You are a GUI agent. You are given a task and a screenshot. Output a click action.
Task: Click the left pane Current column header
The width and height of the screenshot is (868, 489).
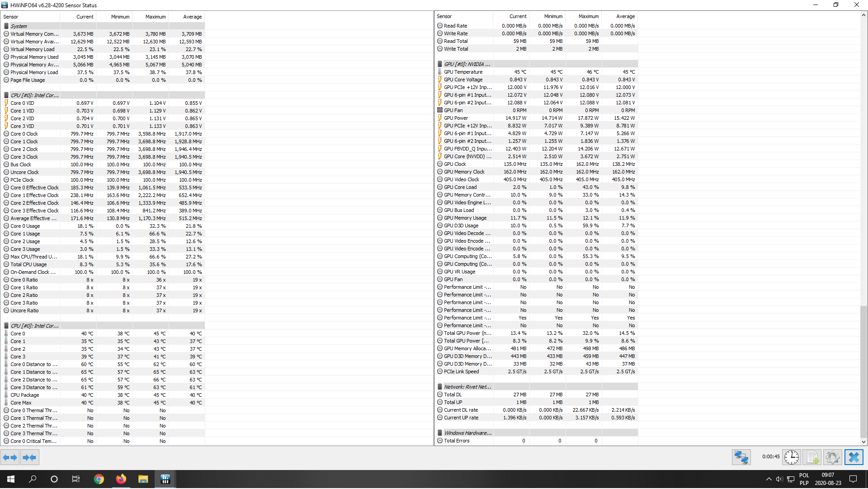point(78,17)
